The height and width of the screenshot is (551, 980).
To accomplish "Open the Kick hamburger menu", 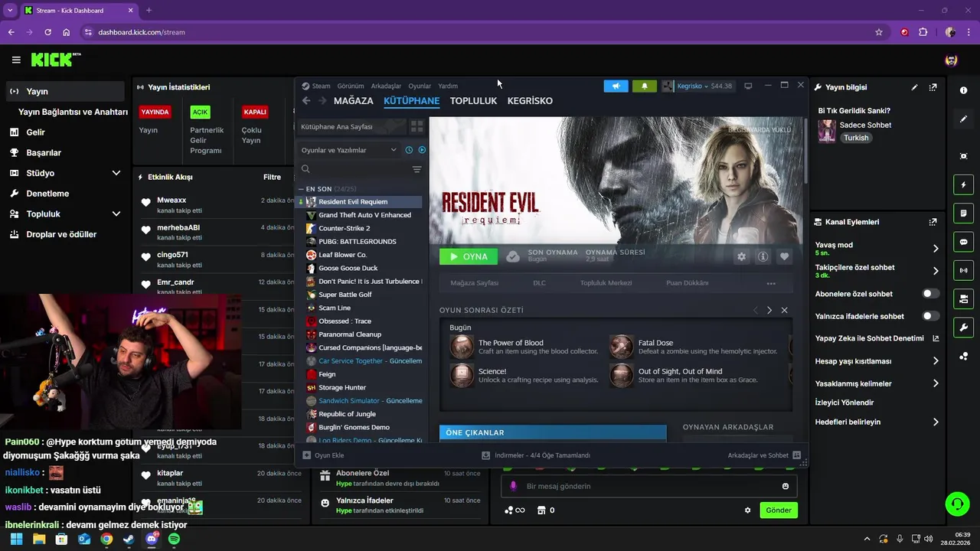I will pyautogui.click(x=16, y=60).
